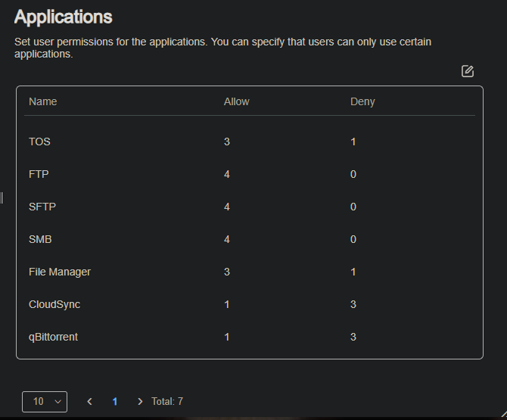
Task: Select the SMB application row
Action: (x=40, y=239)
